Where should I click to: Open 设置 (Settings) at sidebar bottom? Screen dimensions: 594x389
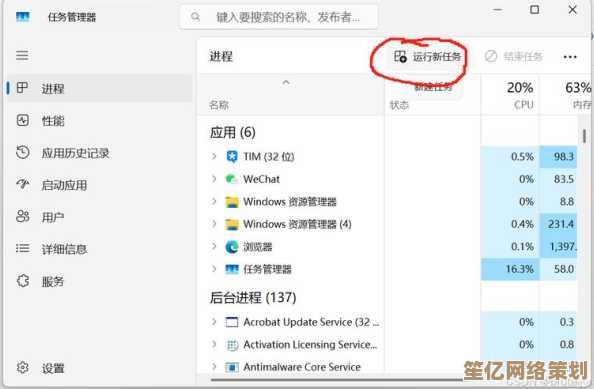click(x=53, y=368)
